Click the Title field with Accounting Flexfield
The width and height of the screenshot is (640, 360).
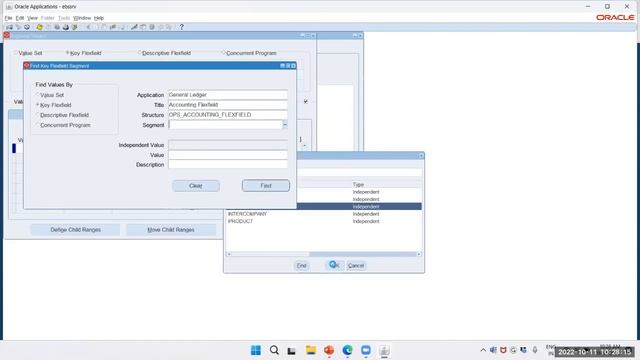point(228,105)
